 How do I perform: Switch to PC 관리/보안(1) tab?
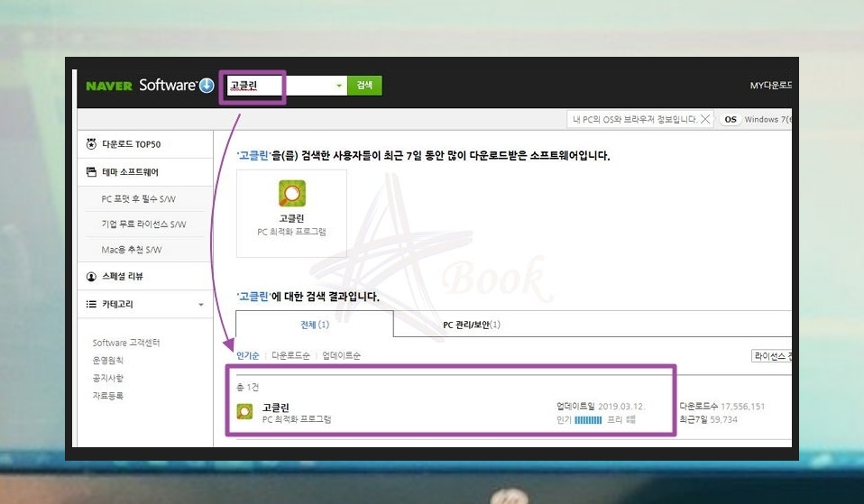(472, 325)
